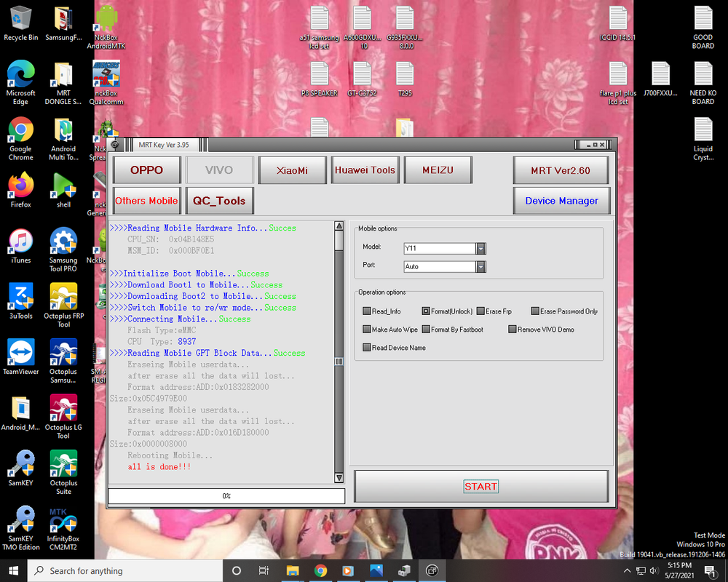Screen dimensions: 728x582
Task: Open the notification center icon
Action: click(x=711, y=570)
